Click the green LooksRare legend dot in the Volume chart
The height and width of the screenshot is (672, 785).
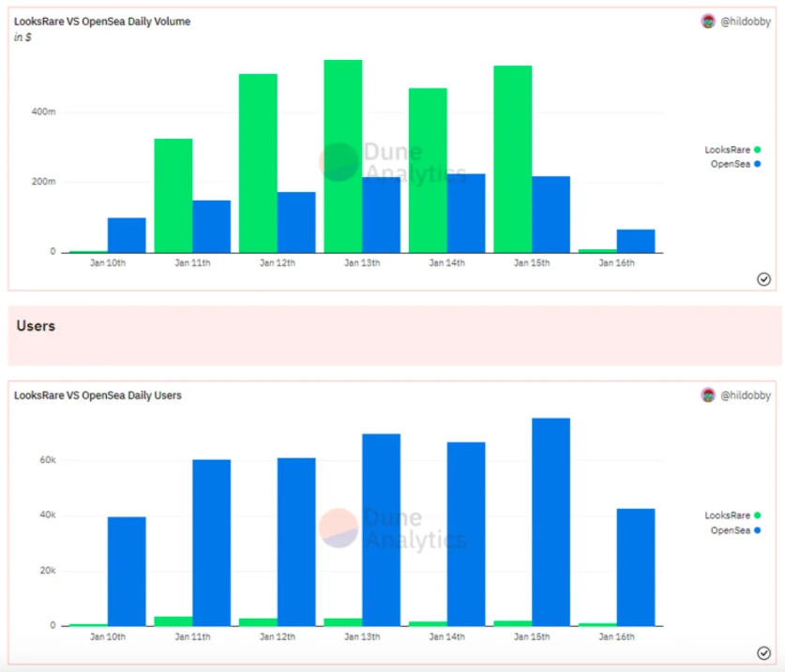click(758, 150)
